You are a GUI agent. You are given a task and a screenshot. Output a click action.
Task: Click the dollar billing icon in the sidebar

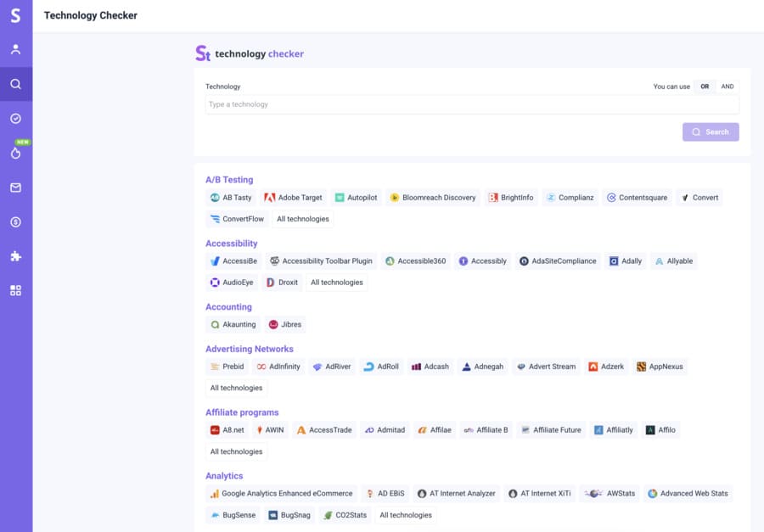coord(15,221)
